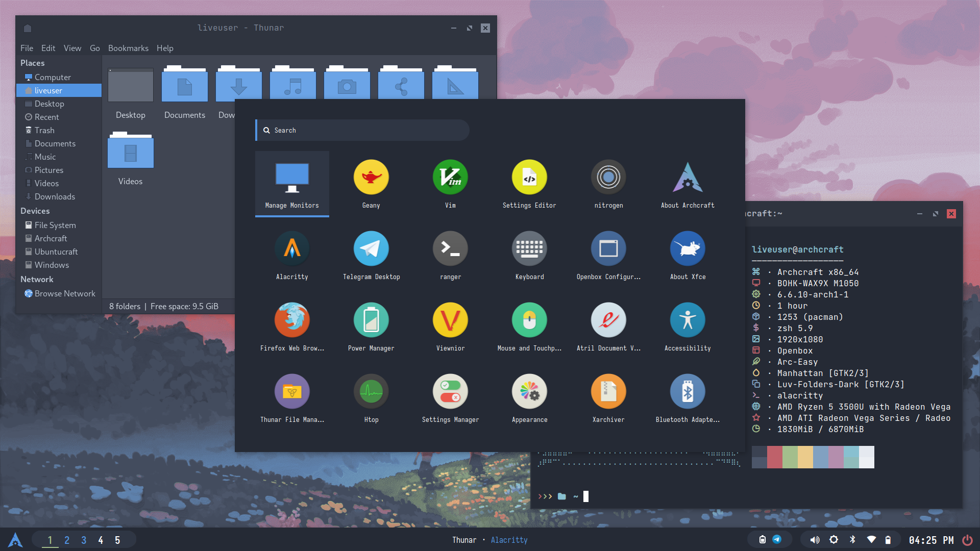
Task: Select Trash in Thunar sidebar
Action: [44, 131]
